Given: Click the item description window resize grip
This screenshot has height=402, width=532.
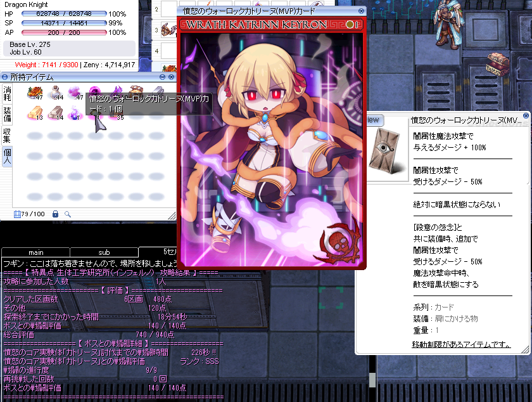Looking at the screenshot, I should tap(525, 349).
